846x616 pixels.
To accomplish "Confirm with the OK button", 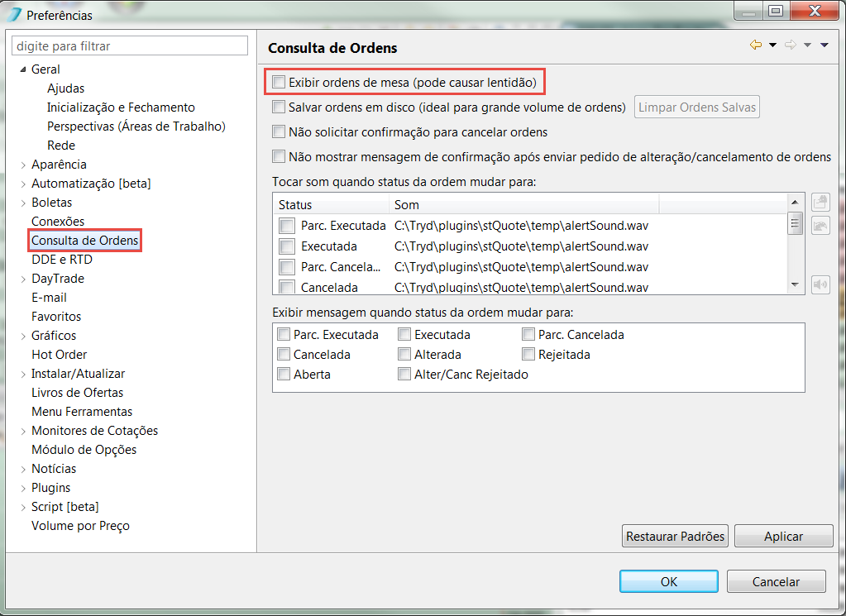I will pos(668,581).
